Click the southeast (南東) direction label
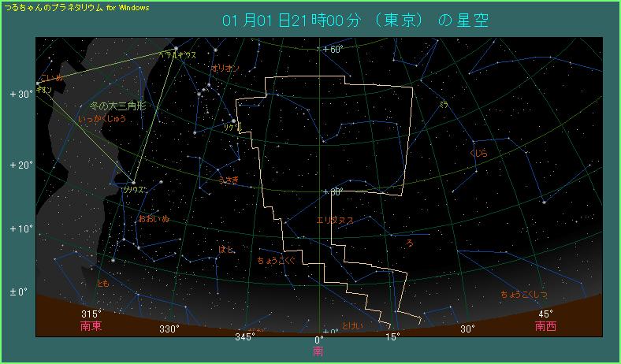This screenshot has width=621, height=364. tap(91, 325)
